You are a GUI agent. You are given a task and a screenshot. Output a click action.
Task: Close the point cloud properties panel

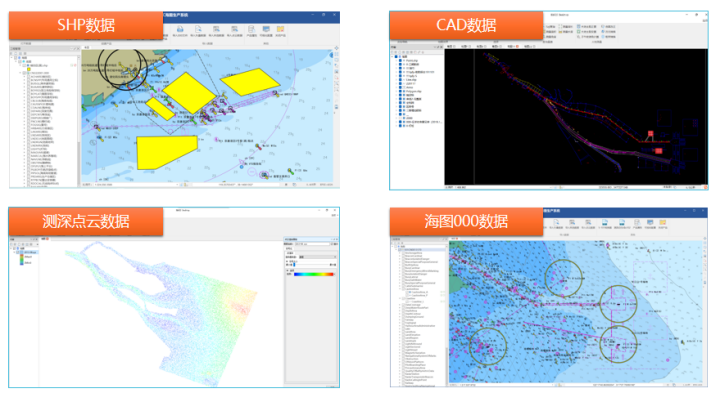337,239
